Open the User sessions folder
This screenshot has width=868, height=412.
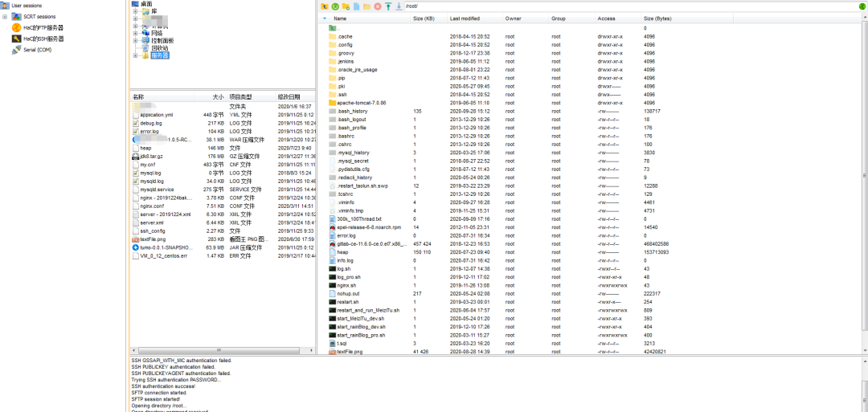pyautogui.click(x=23, y=6)
